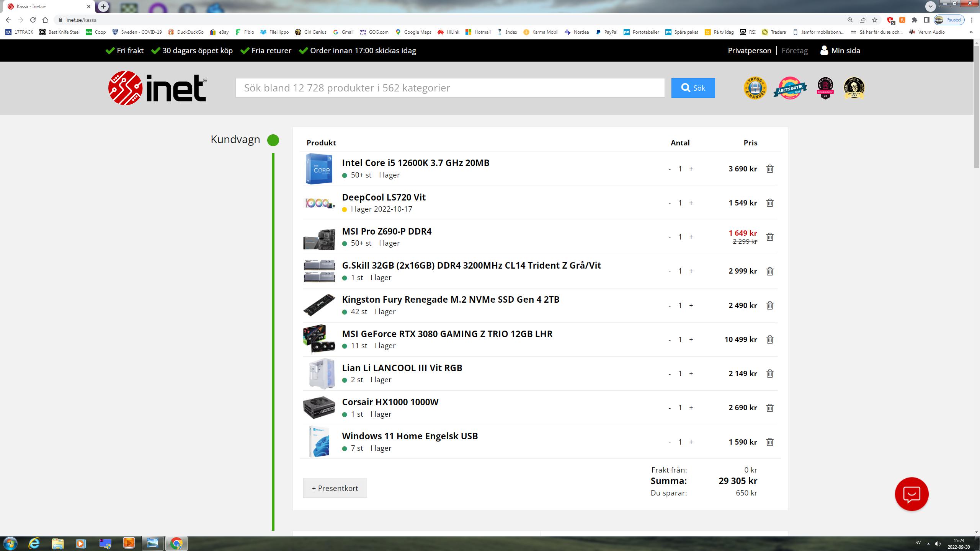Increase quantity of Kingston Fury Renegade SSD
This screenshot has width=980, height=551.
[691, 305]
